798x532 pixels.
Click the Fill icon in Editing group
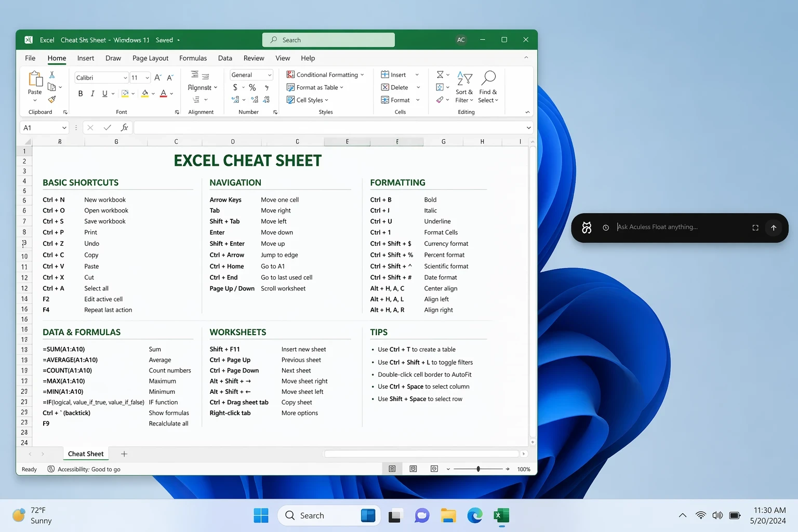point(440,87)
